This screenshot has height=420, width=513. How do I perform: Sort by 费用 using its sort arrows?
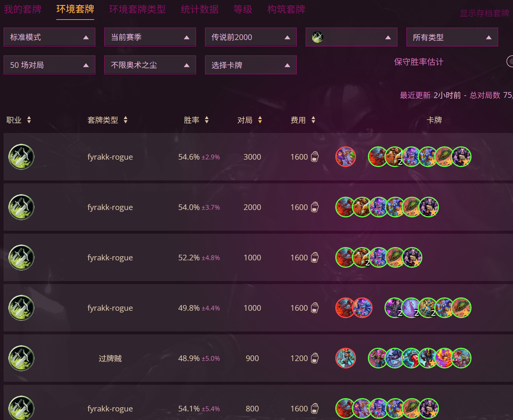(313, 120)
